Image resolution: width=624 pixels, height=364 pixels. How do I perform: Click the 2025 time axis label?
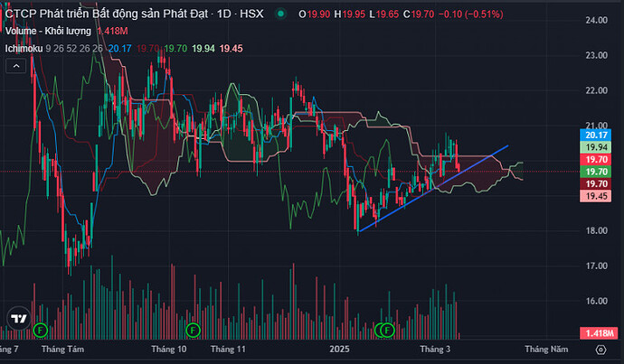(x=339, y=350)
